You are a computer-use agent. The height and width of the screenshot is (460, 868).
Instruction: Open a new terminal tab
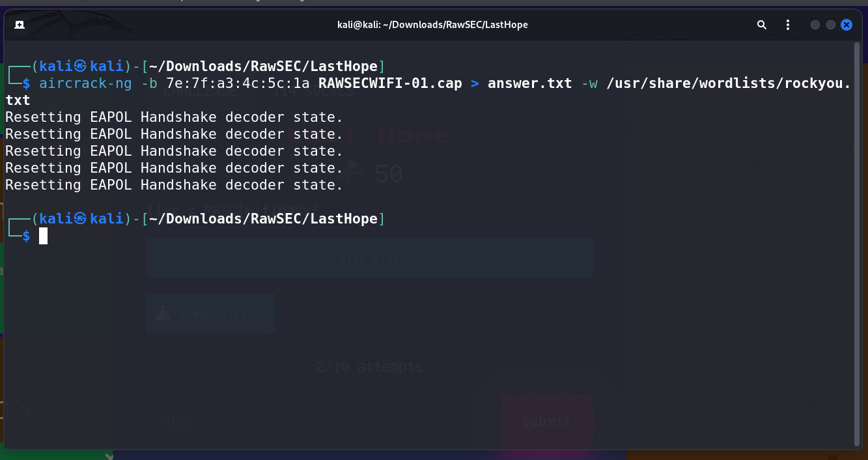click(x=20, y=25)
